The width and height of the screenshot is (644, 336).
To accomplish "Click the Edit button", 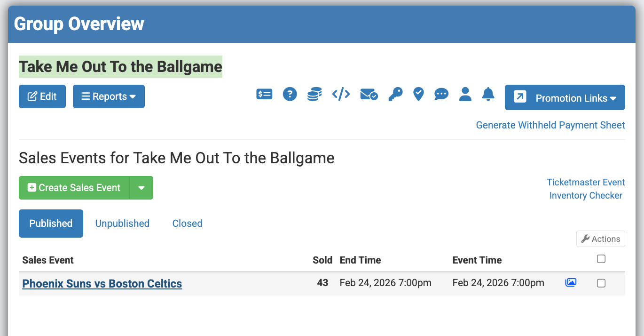I will point(42,96).
